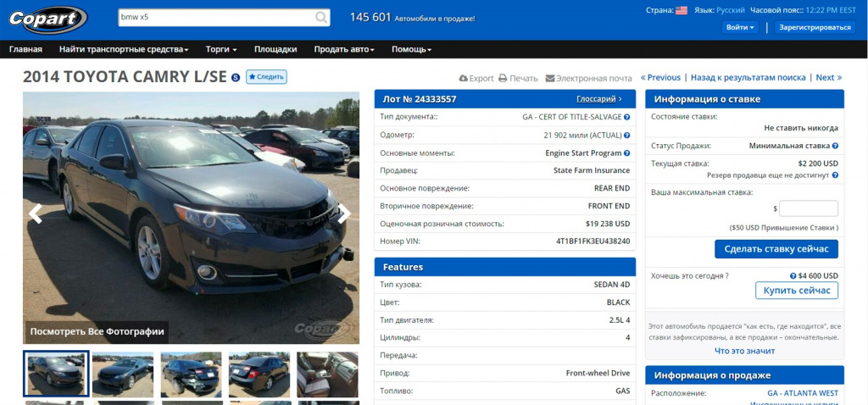
Task: Click the Печать printer link
Action: coord(518,78)
